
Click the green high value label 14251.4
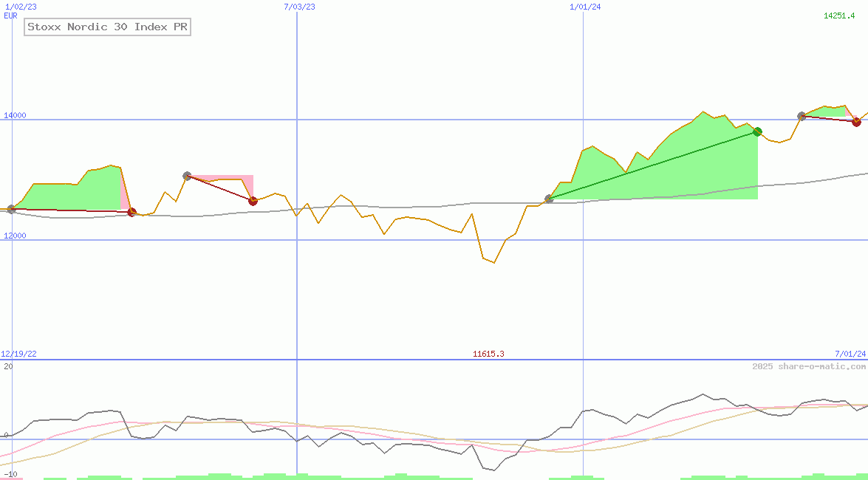(x=839, y=14)
